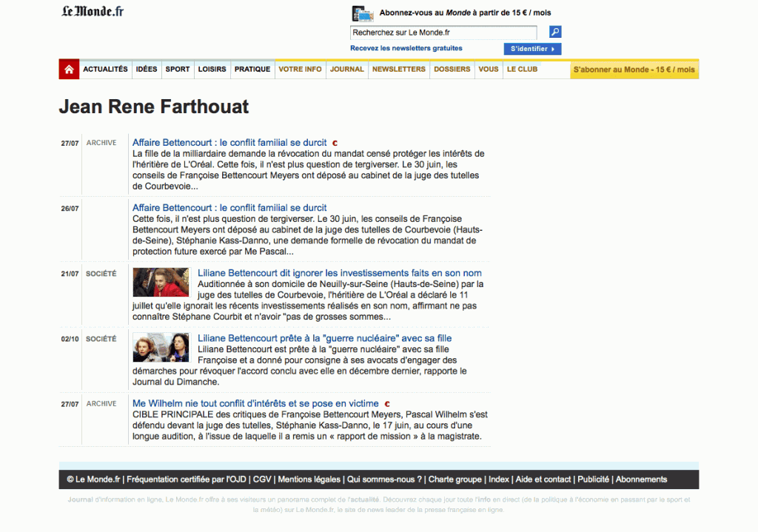
Task: Open 27/07 article Affaire Bettencourt conflit familial
Action: (x=229, y=143)
